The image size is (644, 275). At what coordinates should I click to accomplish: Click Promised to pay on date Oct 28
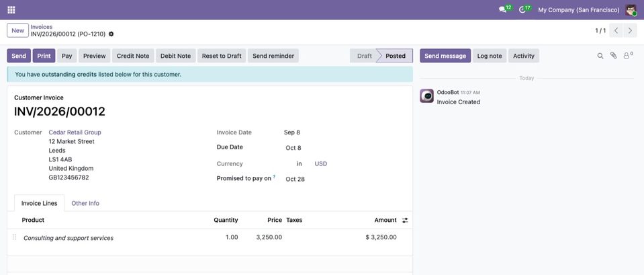[x=295, y=180]
